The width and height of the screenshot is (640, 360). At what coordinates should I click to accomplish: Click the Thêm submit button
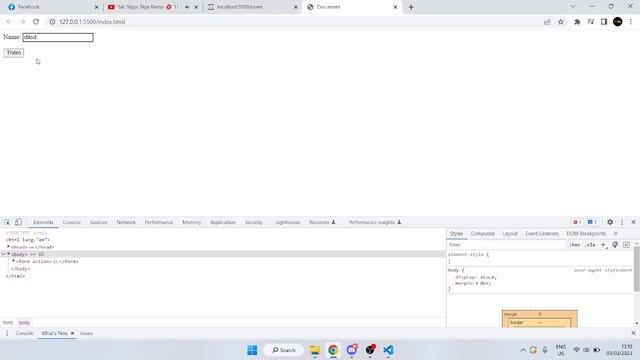click(x=13, y=53)
